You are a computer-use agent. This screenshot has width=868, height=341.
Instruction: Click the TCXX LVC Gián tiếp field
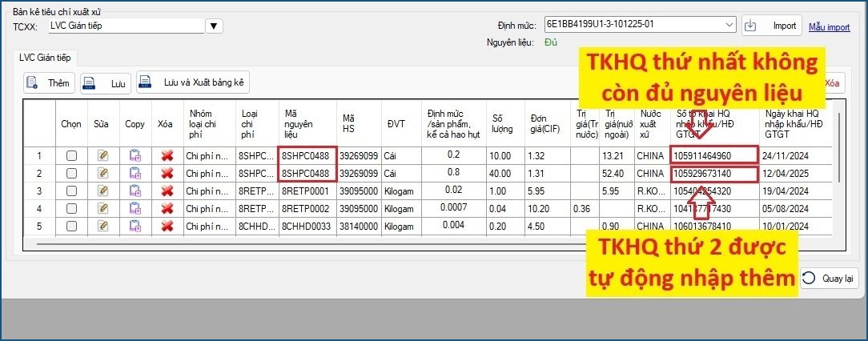point(125,26)
